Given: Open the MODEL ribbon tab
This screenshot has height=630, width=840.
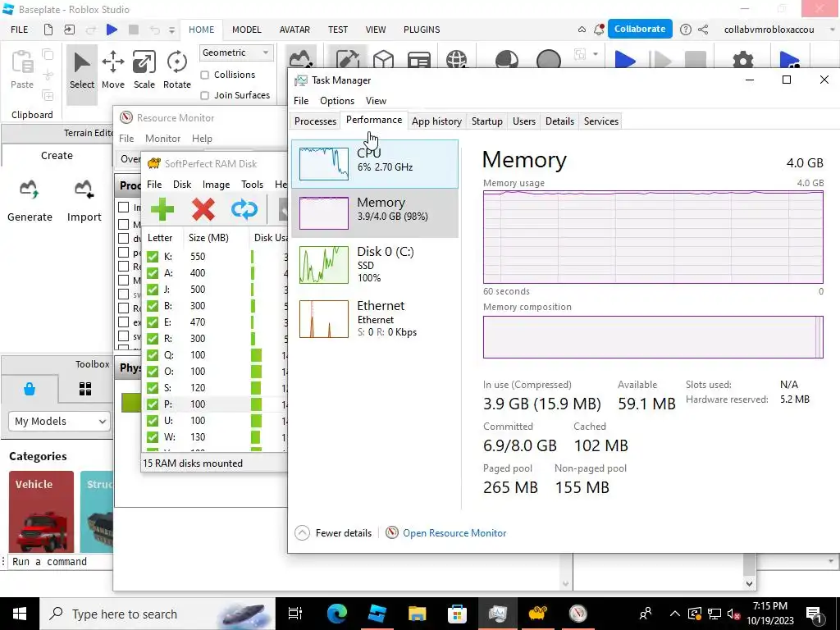Looking at the screenshot, I should tap(246, 30).
